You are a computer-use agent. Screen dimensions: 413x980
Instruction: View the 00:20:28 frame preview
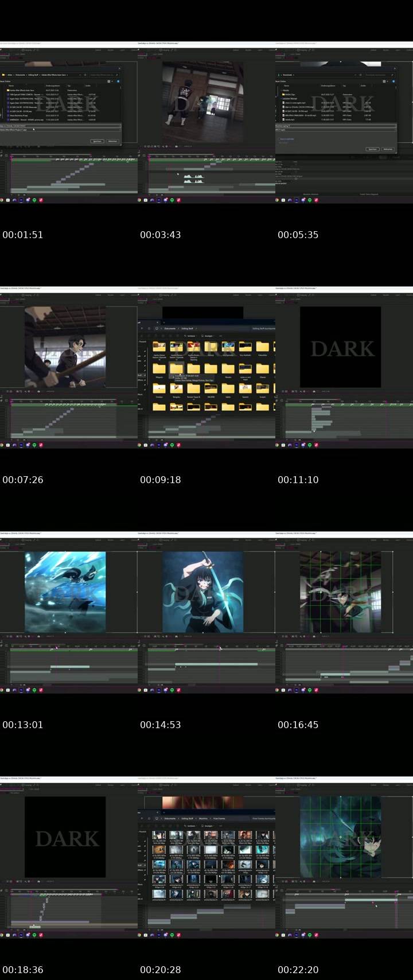point(206,857)
